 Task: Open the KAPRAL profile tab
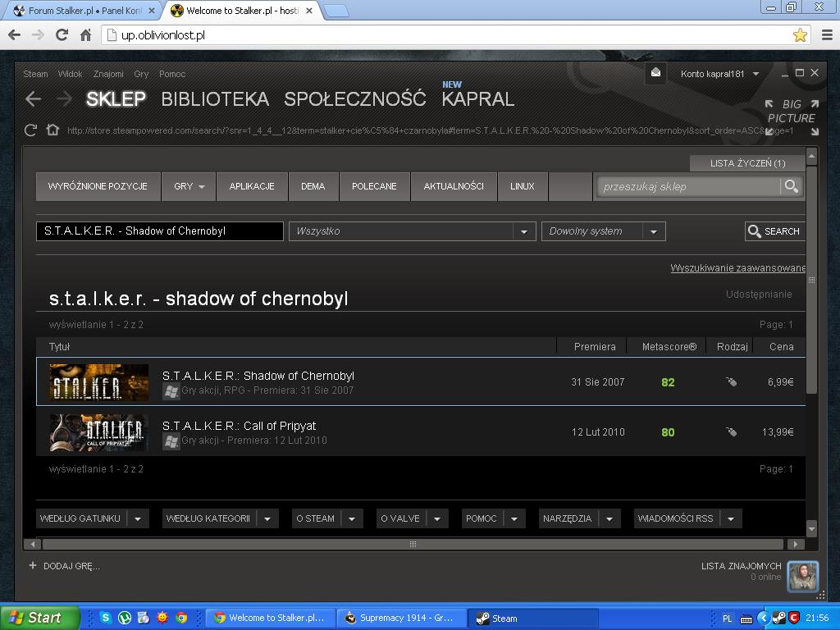(478, 99)
